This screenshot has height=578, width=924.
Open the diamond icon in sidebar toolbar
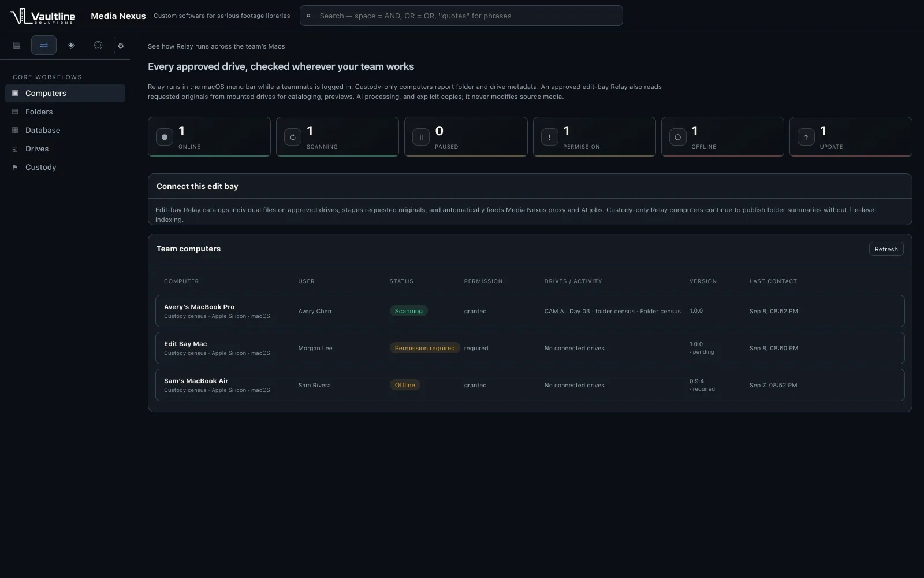71,45
